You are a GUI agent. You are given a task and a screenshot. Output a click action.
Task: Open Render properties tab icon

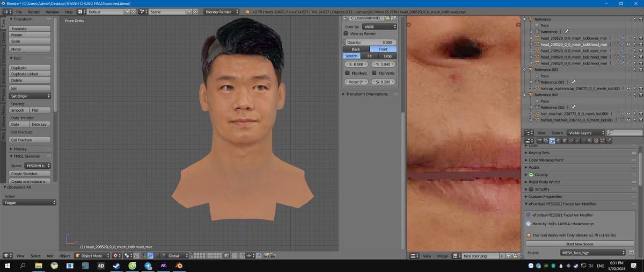click(x=539, y=140)
